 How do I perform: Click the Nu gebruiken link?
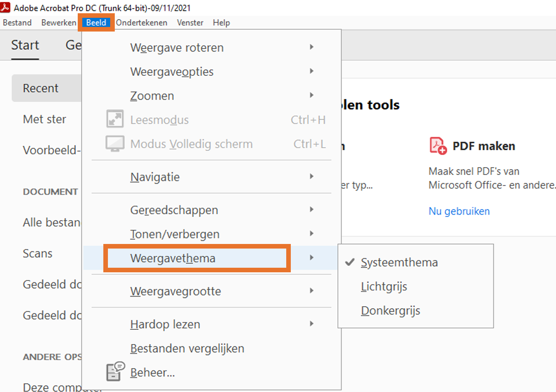coord(459,211)
